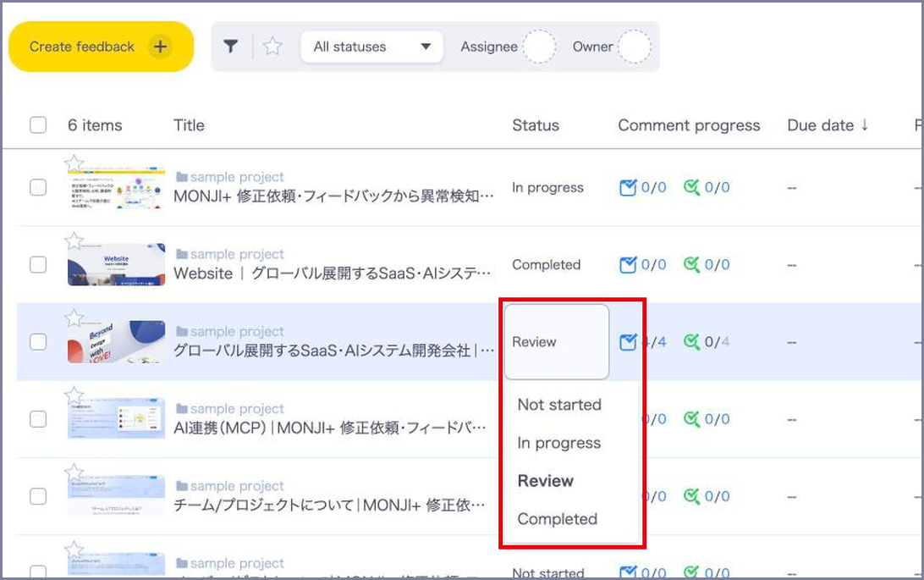The height and width of the screenshot is (580, 924).
Task: Star the AI連携(MCP) row
Action: click(x=74, y=395)
